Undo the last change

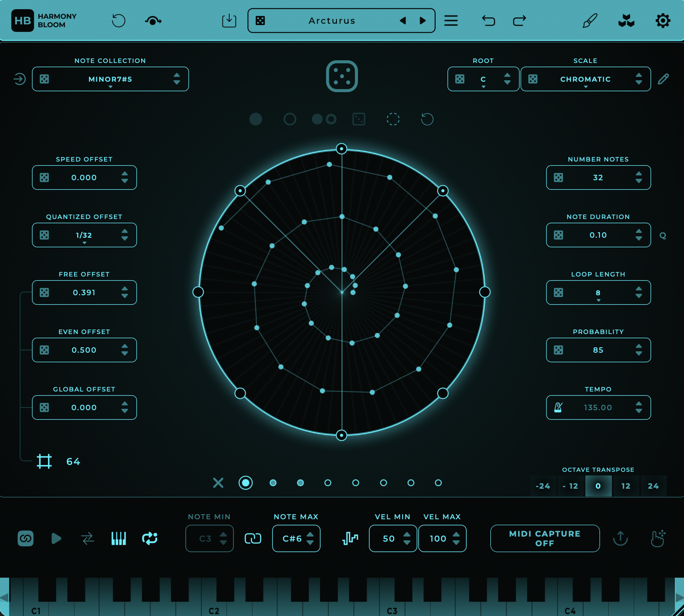tap(488, 21)
